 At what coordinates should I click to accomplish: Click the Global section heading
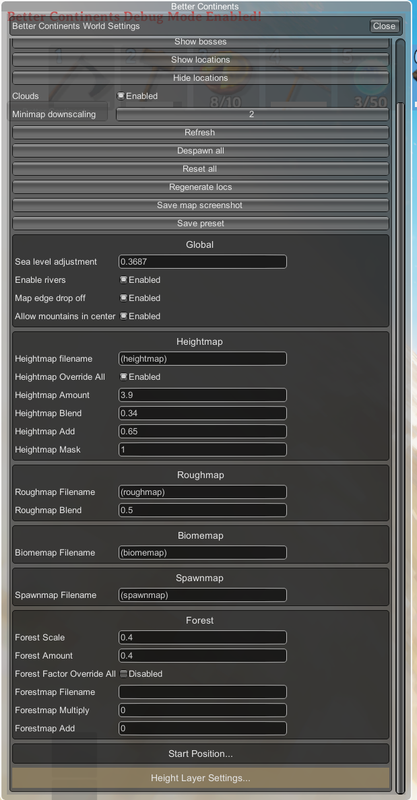[x=200, y=245]
